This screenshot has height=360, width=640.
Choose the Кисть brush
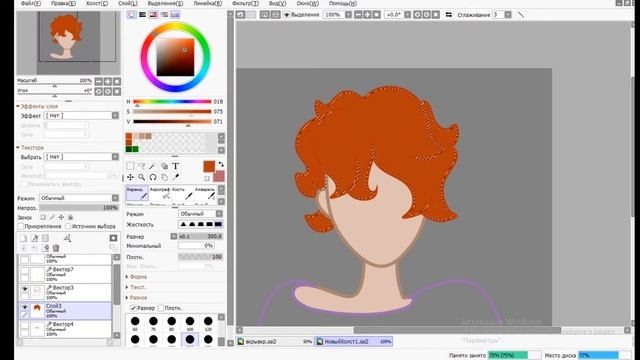coord(182,193)
